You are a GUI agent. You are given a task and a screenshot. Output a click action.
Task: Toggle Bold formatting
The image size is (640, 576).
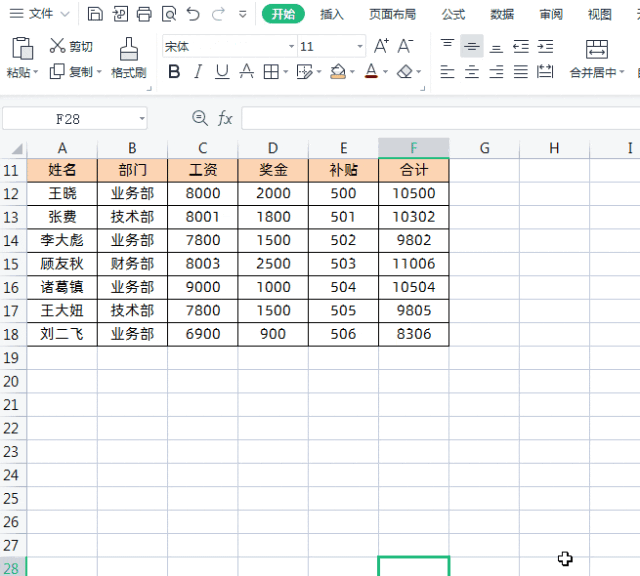pos(174,72)
